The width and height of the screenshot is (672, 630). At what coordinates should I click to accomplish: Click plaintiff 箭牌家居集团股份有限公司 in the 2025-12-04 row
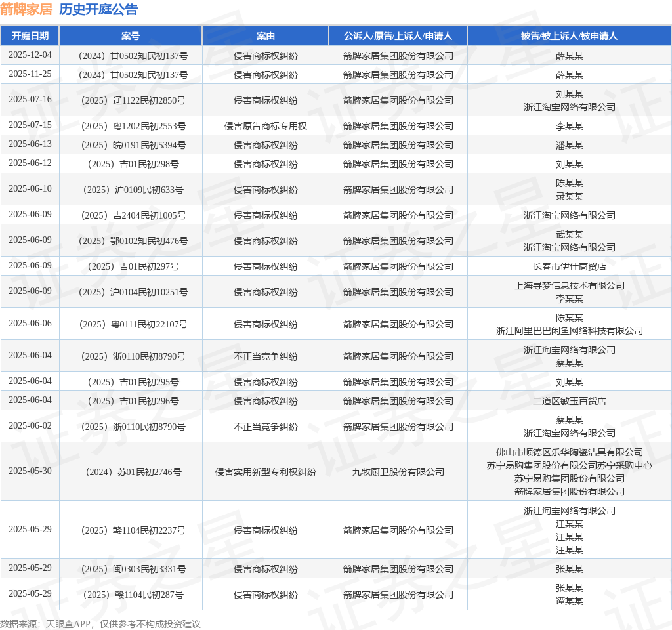(x=398, y=56)
